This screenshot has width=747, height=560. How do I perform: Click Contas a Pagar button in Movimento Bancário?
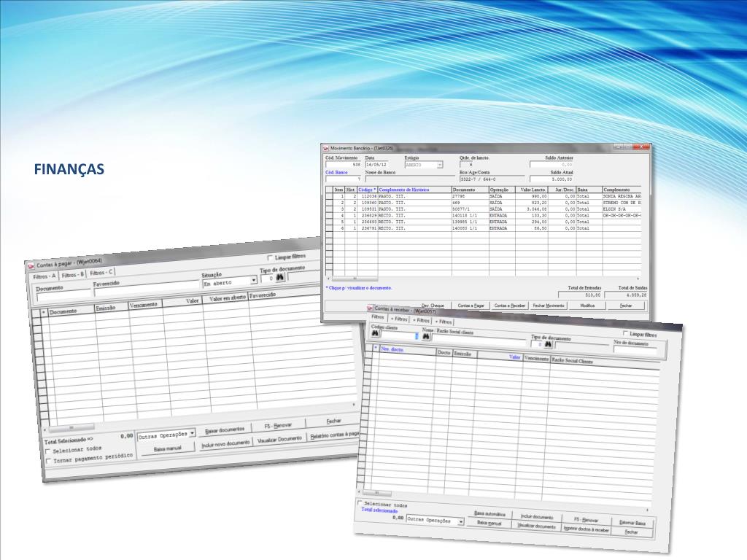coord(471,306)
